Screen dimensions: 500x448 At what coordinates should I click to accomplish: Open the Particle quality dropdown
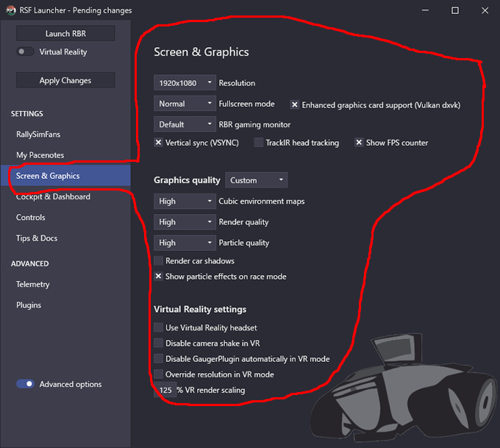[x=185, y=243]
